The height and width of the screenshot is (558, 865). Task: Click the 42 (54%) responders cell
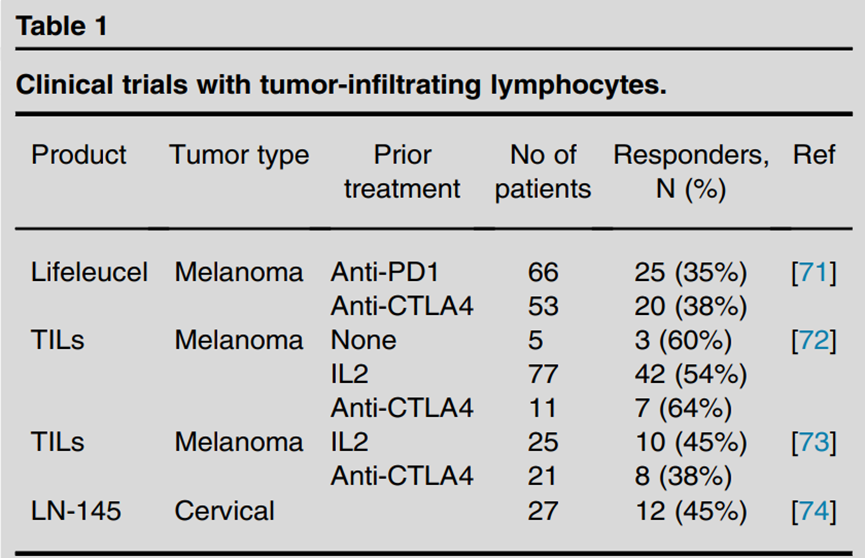coord(691,374)
